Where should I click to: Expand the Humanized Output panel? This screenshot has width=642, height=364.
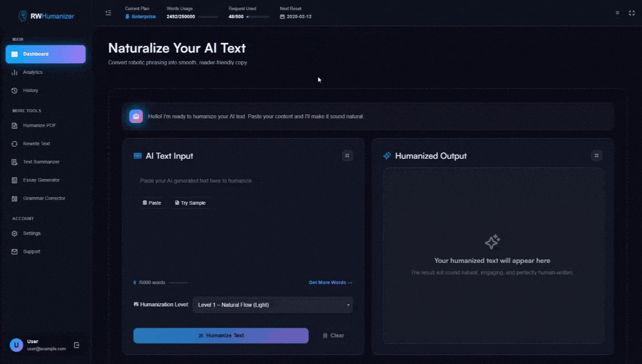597,156
